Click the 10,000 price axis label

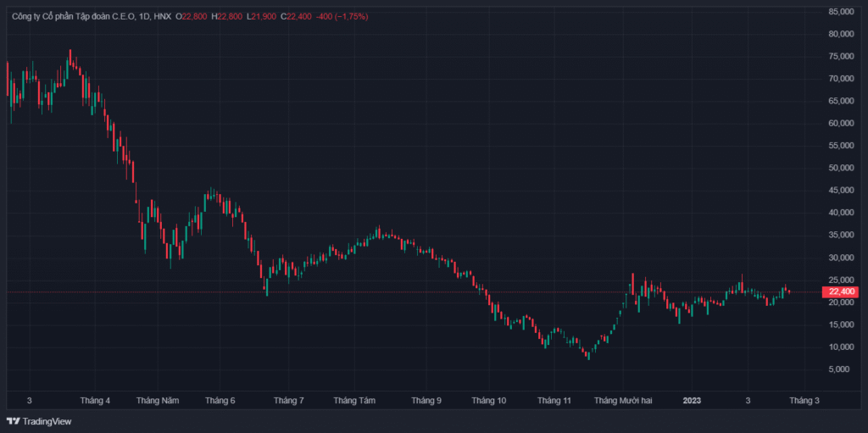pyautogui.click(x=841, y=347)
